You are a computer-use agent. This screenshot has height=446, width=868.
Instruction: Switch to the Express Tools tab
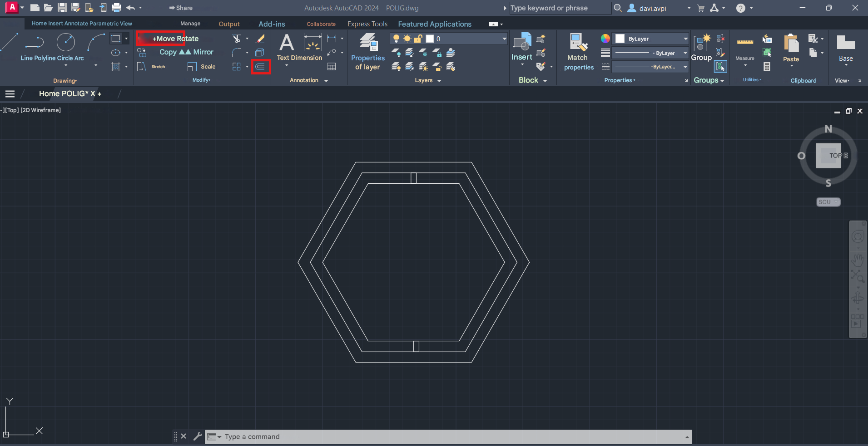[x=367, y=24]
